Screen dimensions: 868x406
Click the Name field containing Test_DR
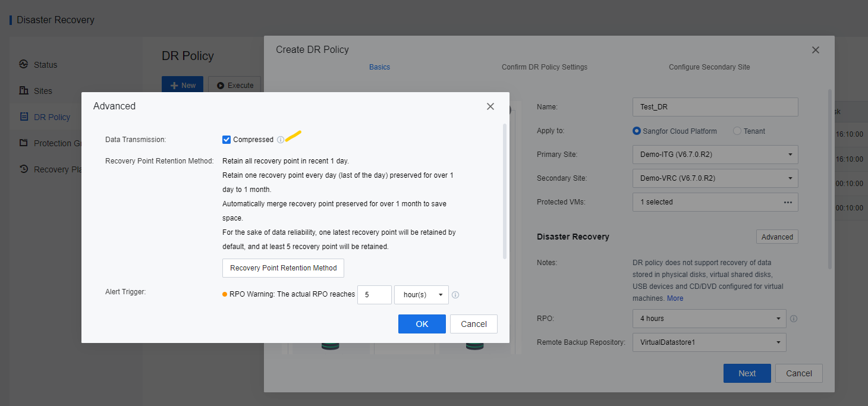pos(715,107)
